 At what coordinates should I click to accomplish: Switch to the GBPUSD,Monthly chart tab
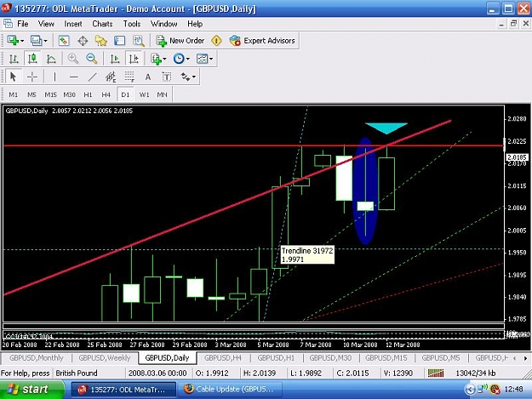(x=37, y=357)
